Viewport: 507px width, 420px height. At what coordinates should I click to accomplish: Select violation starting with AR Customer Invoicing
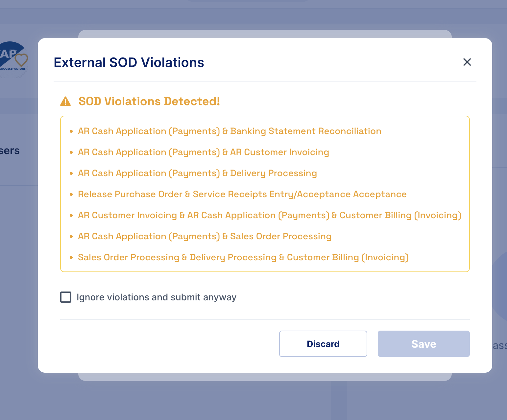click(x=269, y=215)
